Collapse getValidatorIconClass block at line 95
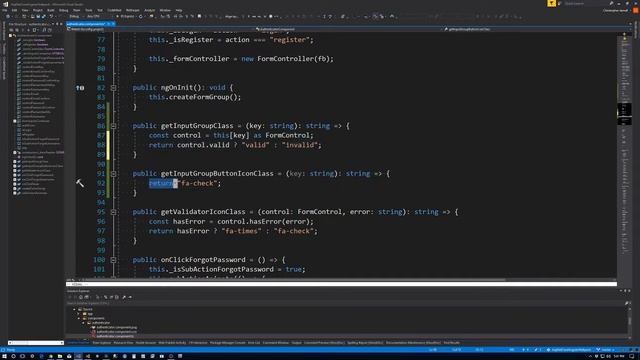The width and height of the screenshot is (640, 360). click(113, 212)
